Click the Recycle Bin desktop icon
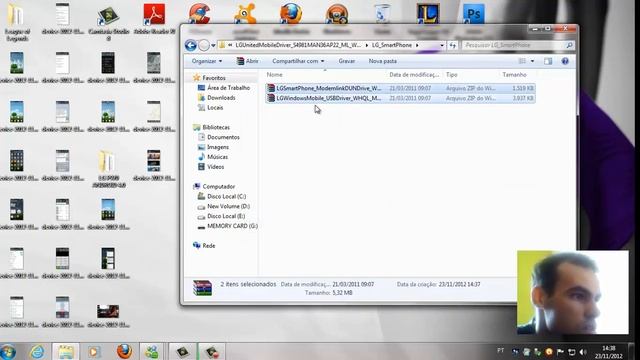 tap(382, 13)
